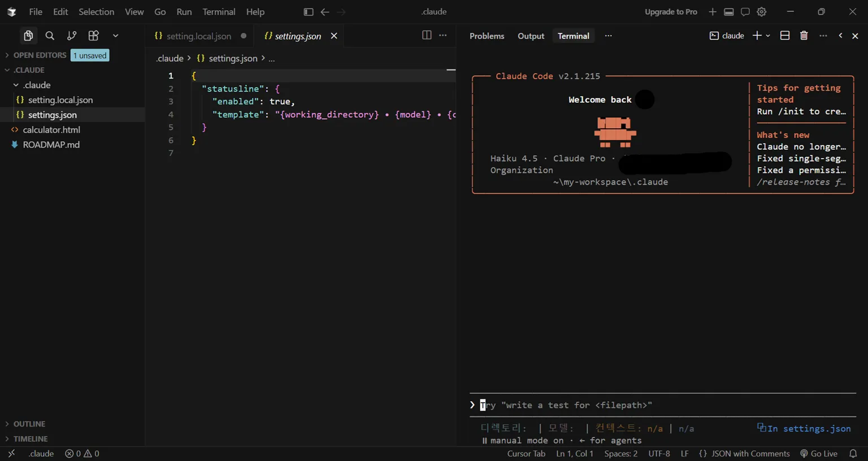Viewport: 868px width, 461px height.
Task: Select the claude terminal instance
Action: click(727, 36)
